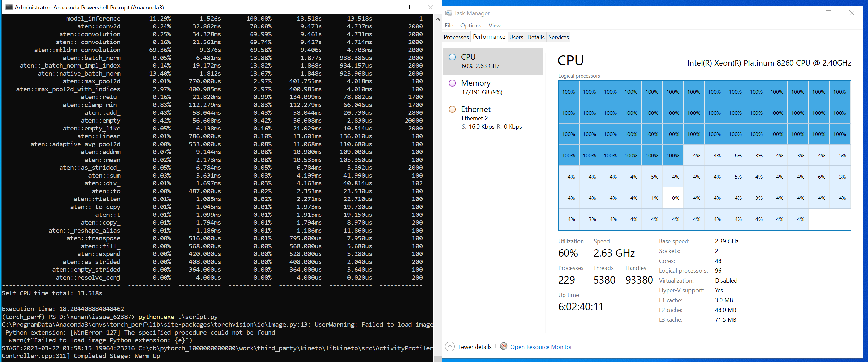Open the Details tab

pyautogui.click(x=535, y=37)
